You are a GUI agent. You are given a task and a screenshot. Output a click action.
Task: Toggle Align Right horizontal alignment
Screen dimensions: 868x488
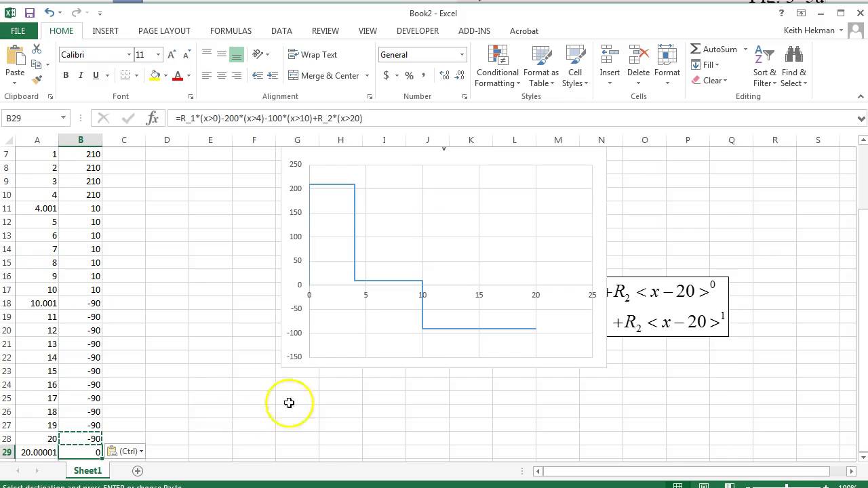click(237, 75)
